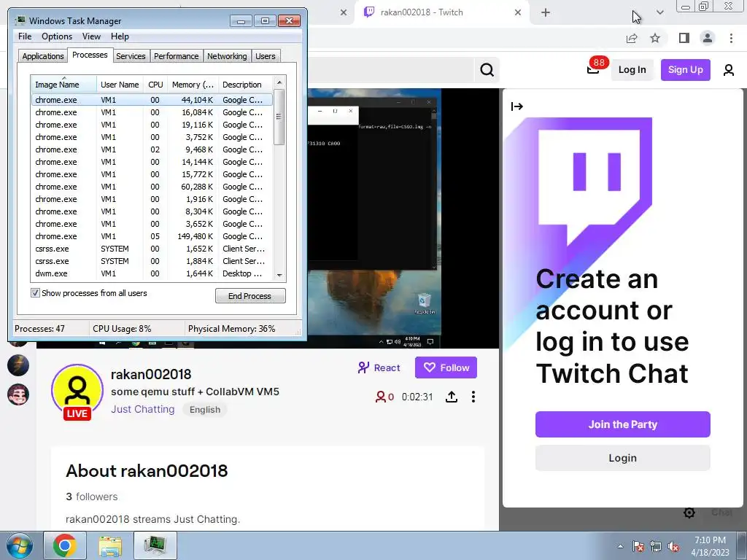Open Task Manager Help menu
Screen dimensions: 747x560
(x=120, y=36)
